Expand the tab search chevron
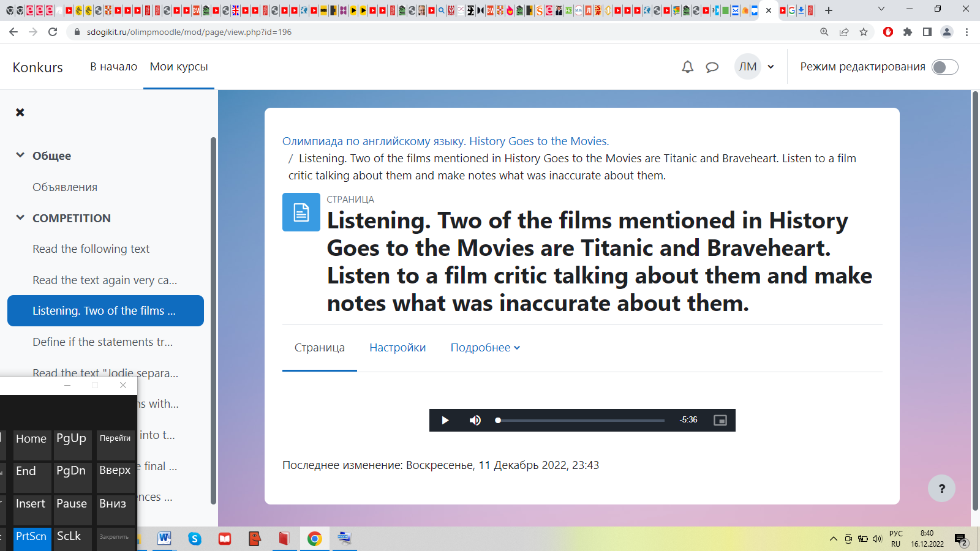 click(881, 9)
